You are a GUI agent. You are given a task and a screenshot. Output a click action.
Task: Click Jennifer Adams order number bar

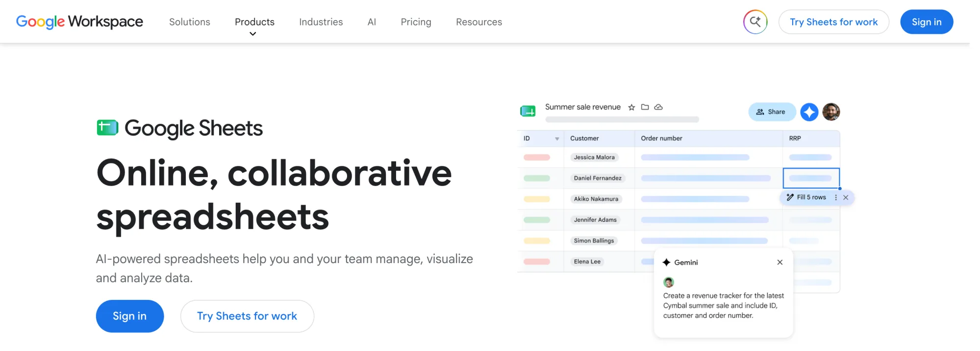coord(704,220)
